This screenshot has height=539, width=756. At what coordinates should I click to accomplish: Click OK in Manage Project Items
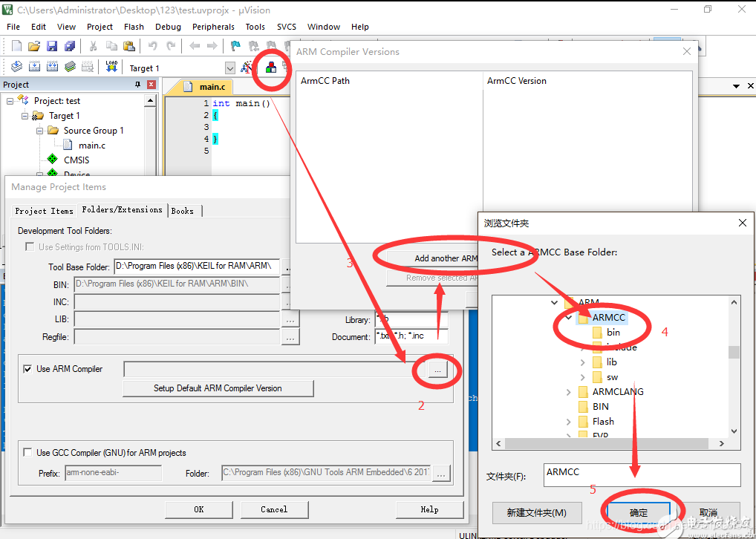click(x=198, y=509)
